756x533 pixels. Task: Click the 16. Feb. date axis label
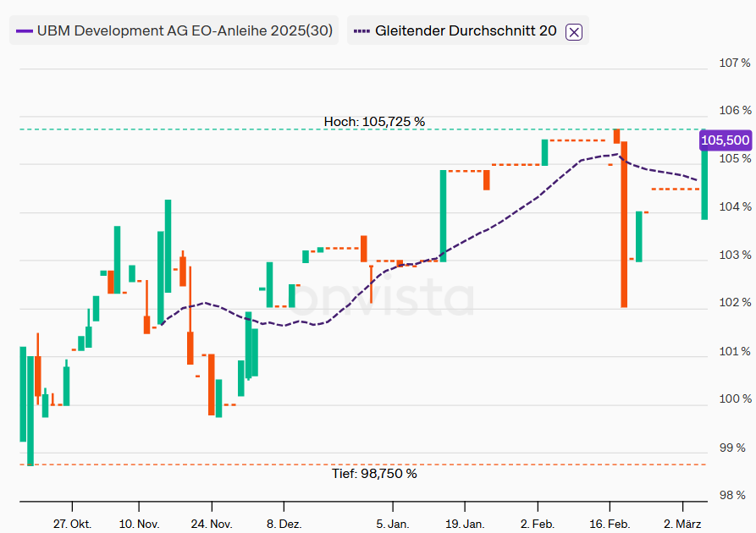pos(610,524)
